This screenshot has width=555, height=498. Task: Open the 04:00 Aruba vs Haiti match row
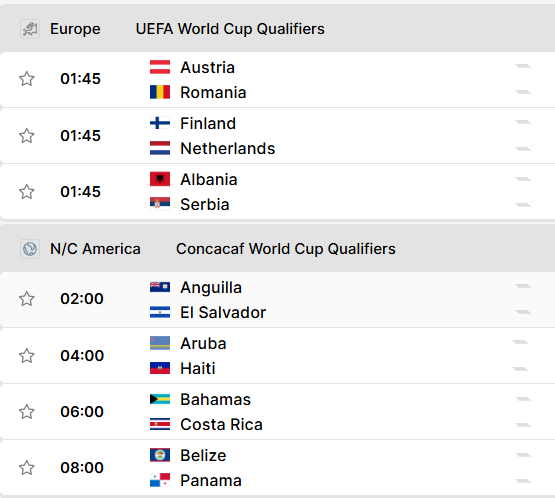point(278,356)
